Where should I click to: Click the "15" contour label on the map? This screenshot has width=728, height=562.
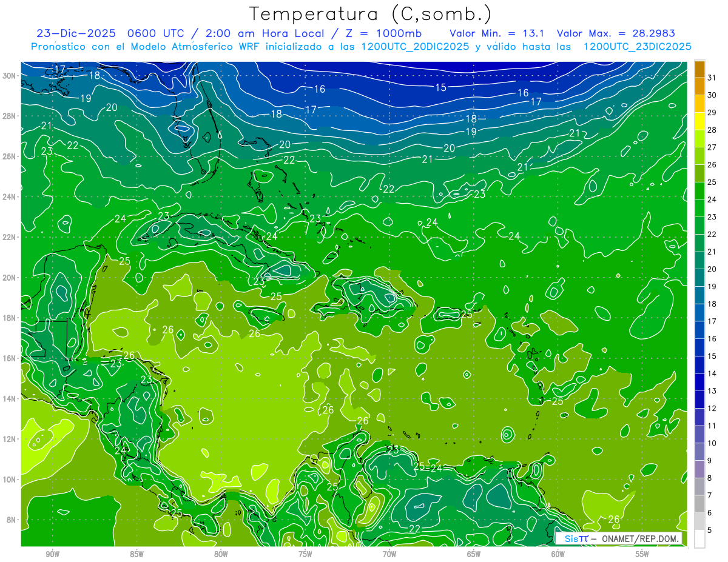[x=441, y=87]
